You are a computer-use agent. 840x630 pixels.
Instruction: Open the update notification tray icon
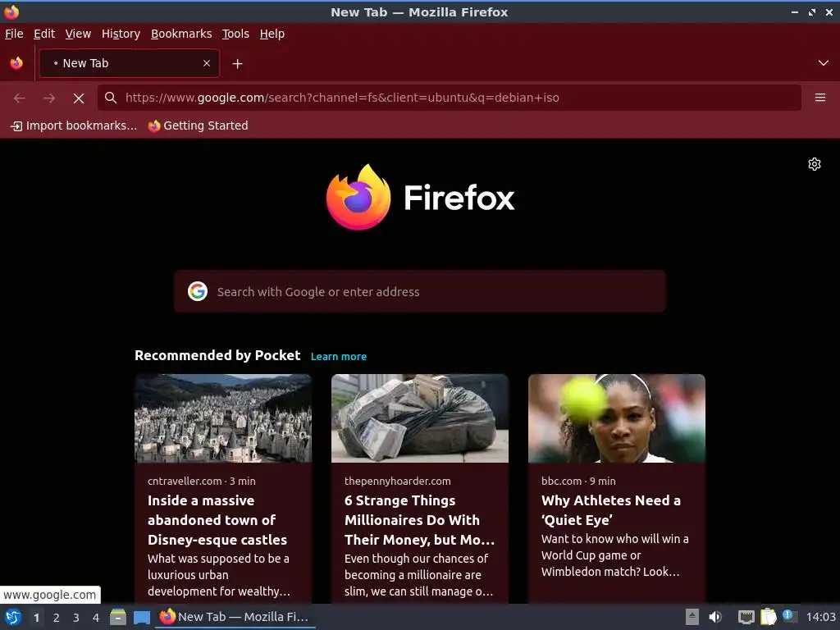pos(790,616)
